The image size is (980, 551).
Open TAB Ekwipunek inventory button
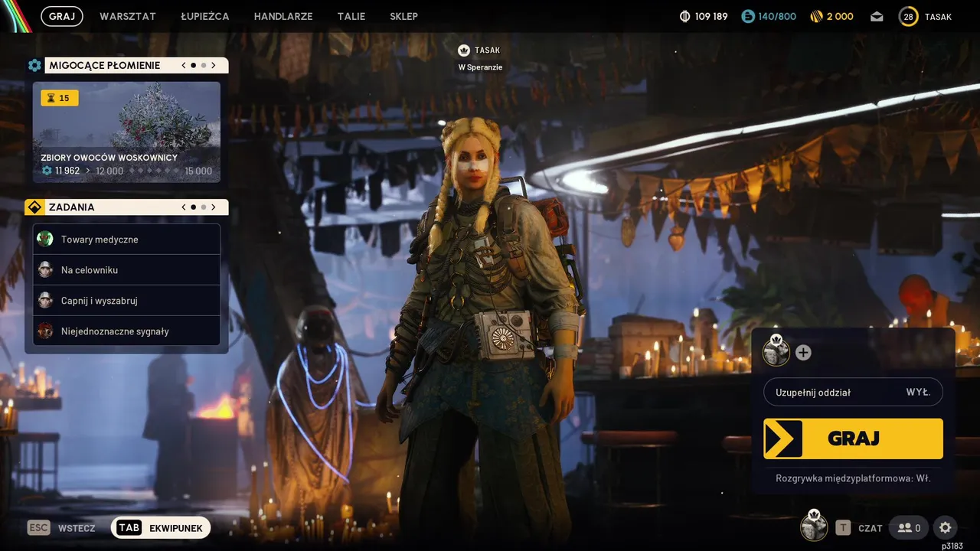[161, 528]
